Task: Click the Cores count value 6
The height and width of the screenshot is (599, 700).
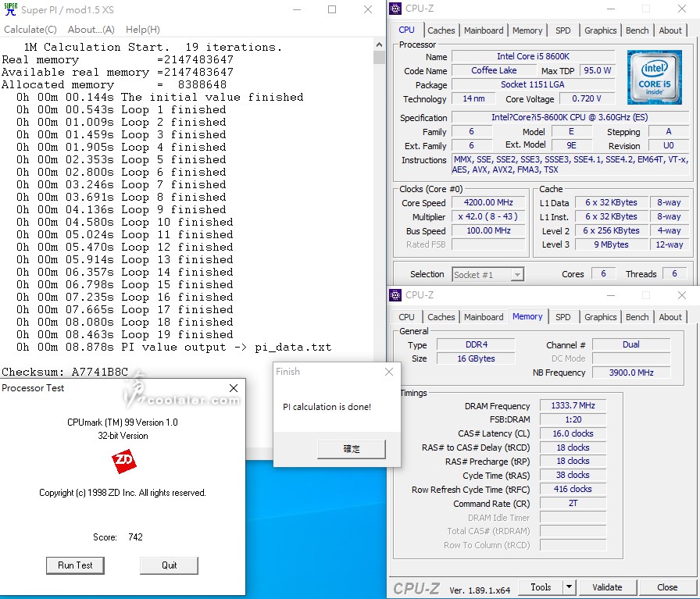Action: tap(603, 273)
